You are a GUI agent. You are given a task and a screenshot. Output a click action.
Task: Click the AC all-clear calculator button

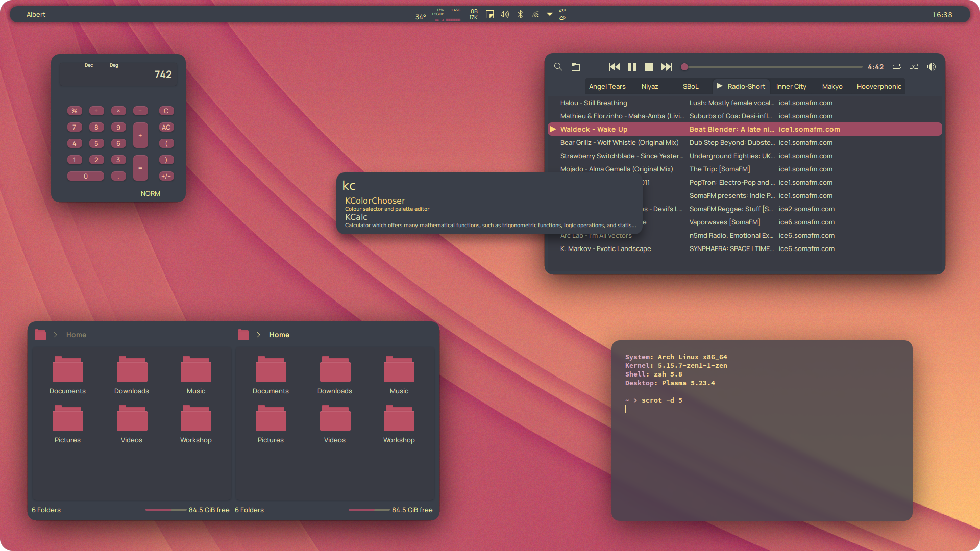[166, 127]
